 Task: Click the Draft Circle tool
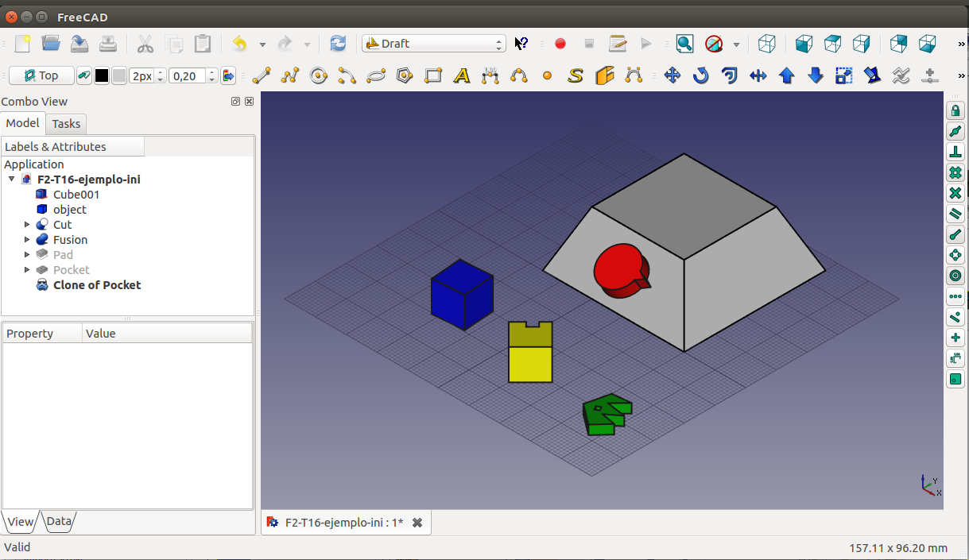pyautogui.click(x=319, y=75)
